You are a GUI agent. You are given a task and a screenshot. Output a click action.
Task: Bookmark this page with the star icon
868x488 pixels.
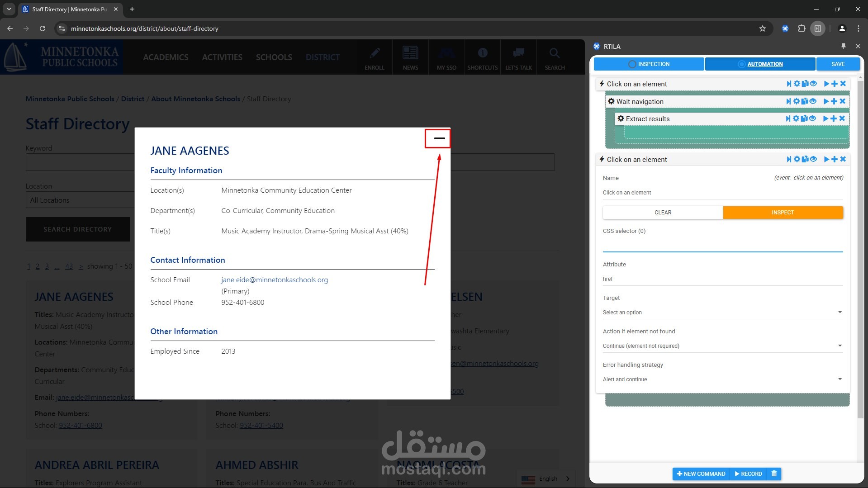[763, 28]
